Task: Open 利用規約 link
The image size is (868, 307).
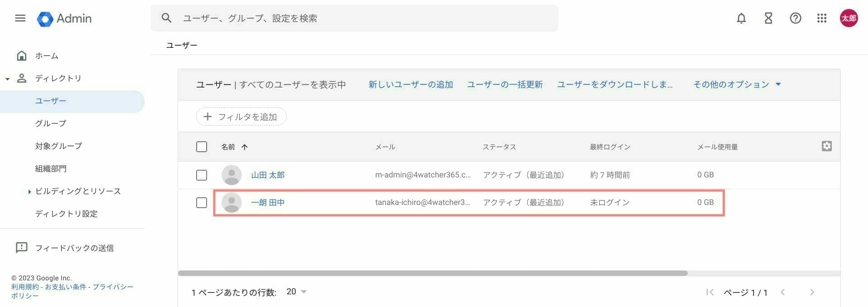Action: pyautogui.click(x=25, y=287)
